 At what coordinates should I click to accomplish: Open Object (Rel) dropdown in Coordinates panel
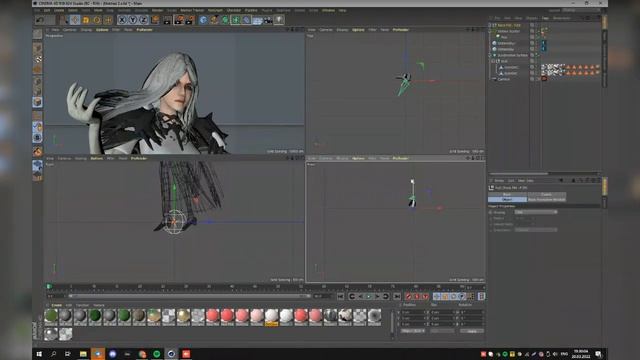[413, 331]
